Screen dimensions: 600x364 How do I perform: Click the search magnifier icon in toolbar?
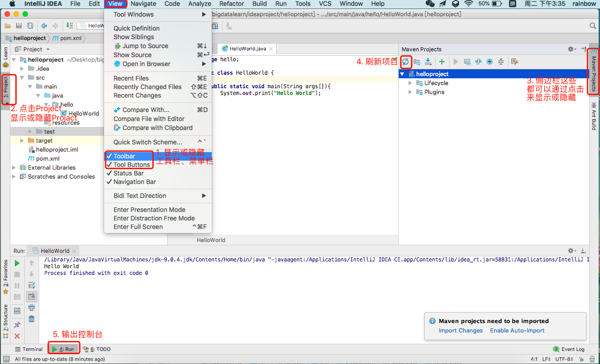(x=593, y=26)
